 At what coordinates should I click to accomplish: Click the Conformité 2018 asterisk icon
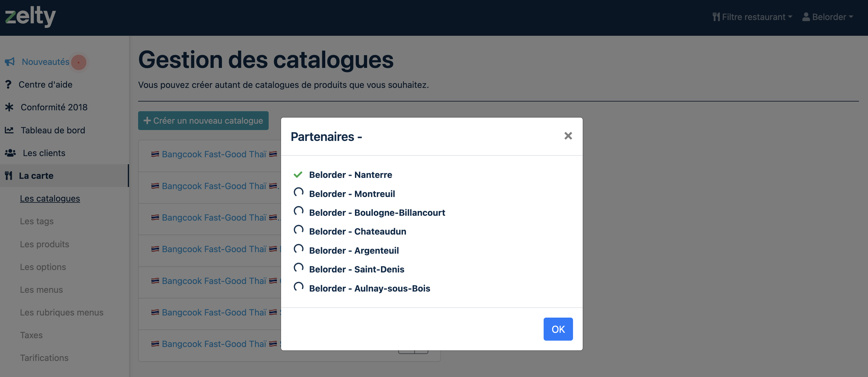point(9,107)
